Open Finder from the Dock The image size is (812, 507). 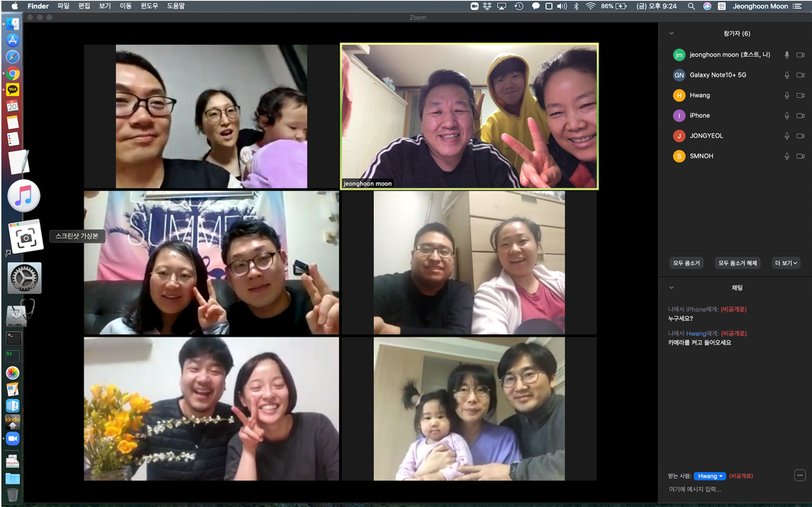click(x=12, y=24)
